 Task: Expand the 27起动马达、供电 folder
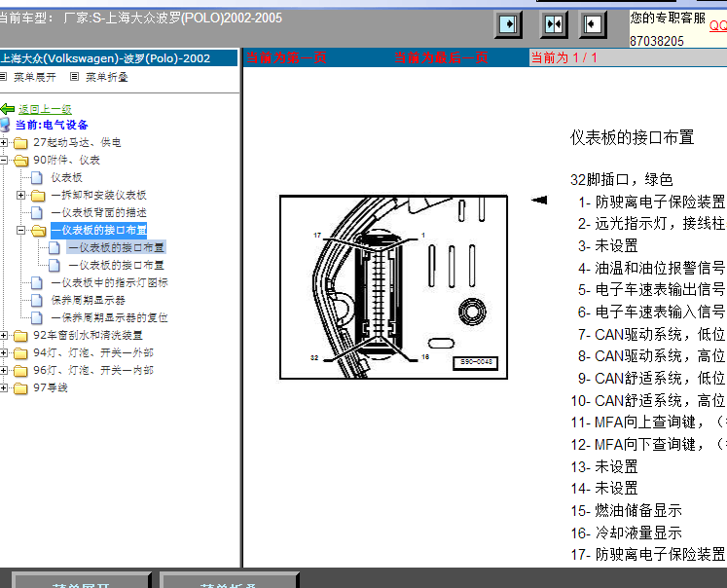pyautogui.click(x=4, y=142)
